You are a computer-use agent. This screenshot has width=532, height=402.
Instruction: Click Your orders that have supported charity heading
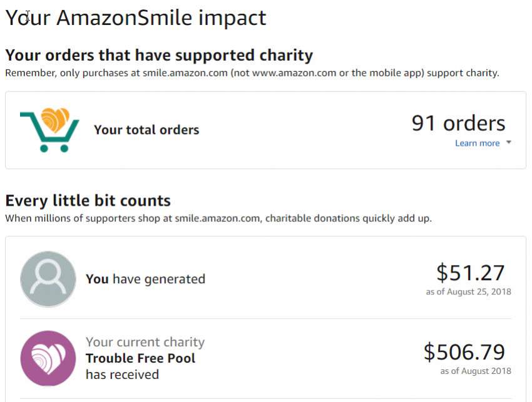pos(159,55)
